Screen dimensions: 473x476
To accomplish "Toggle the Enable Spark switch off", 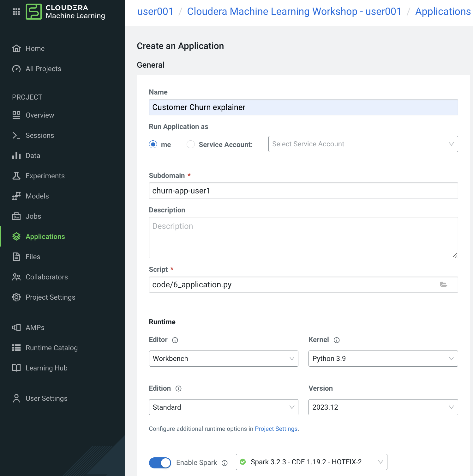I will pyautogui.click(x=160, y=463).
